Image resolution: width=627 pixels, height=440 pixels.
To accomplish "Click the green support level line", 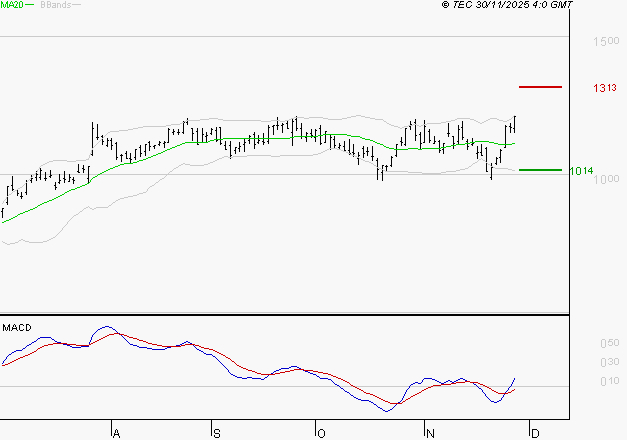I will click(540, 170).
